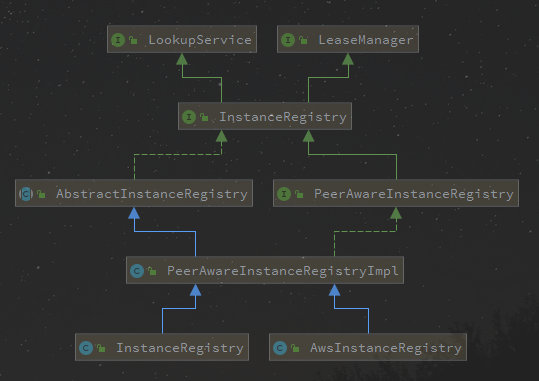Screen dimensions: 539x381
Task: Select the PeerAwareInstanceRegistryImpl node label
Action: click(x=283, y=271)
